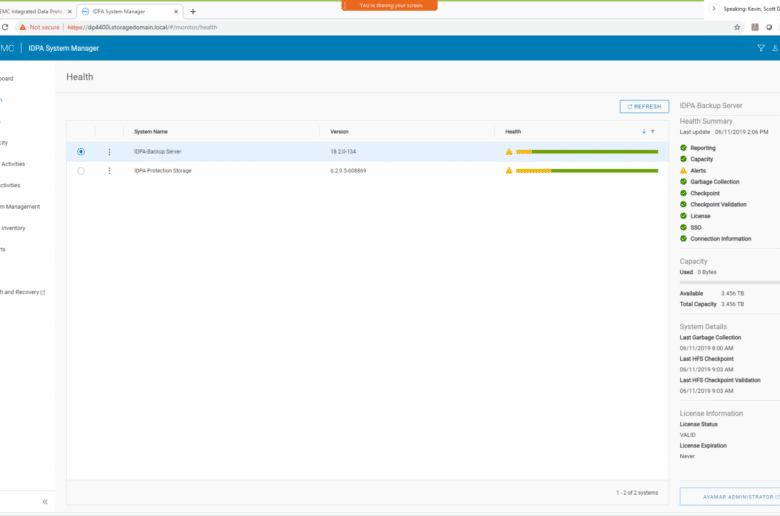Select the IDPA-Backup Server radio button
Viewport: 780px width, 516px height.
[x=81, y=152]
